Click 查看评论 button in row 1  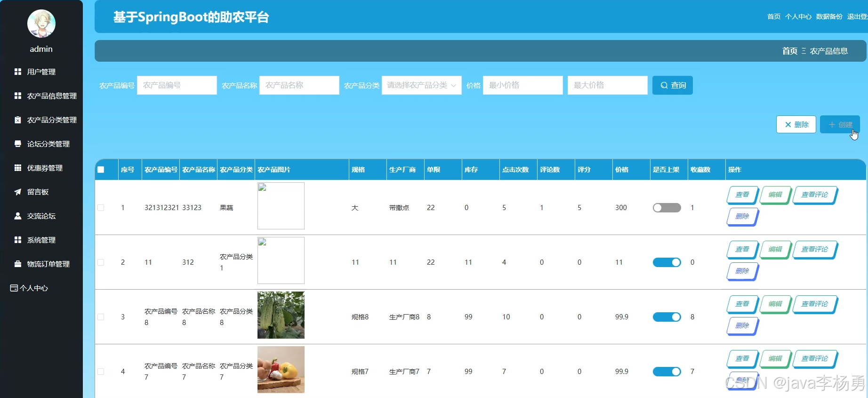click(x=815, y=195)
